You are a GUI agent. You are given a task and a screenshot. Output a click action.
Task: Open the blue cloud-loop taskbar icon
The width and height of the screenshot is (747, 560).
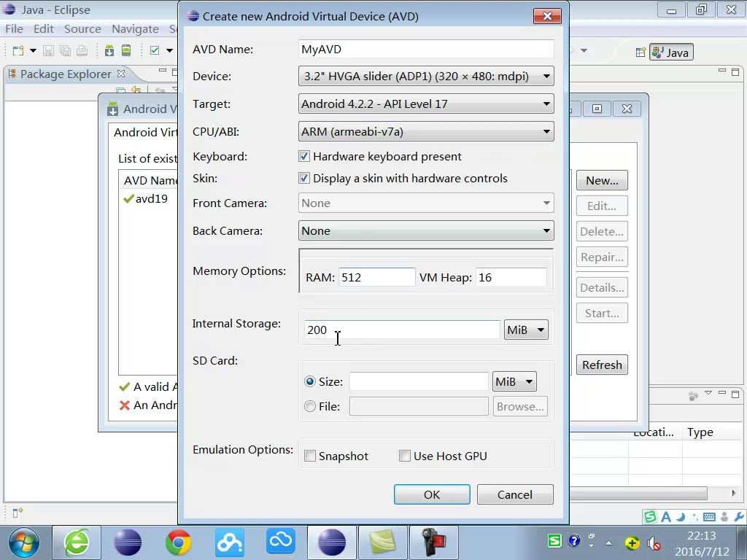[281, 542]
